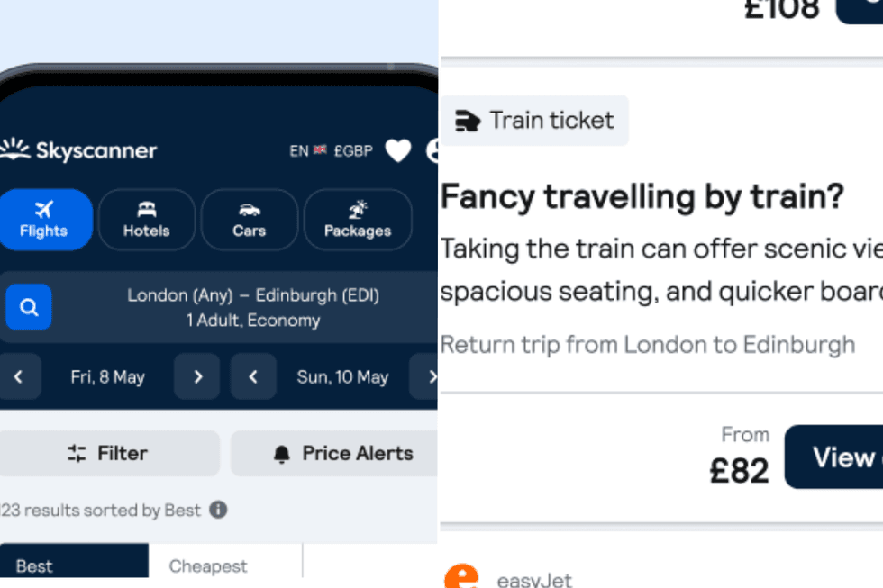Move return date back from Sun, 10 May

253,376
